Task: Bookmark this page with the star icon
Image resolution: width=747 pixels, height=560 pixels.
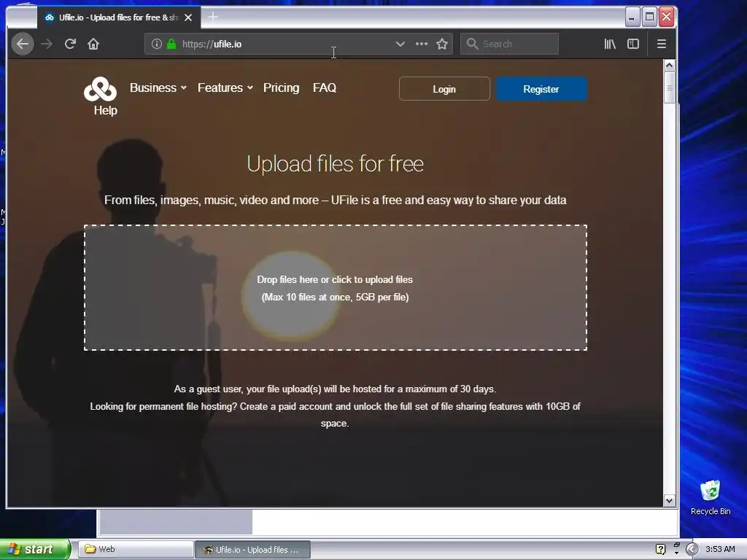Action: pos(442,44)
